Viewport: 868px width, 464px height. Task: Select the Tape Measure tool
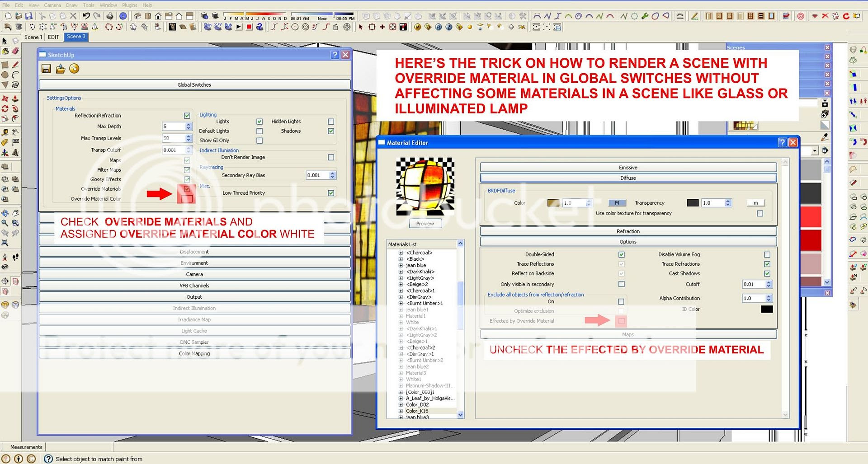[x=5, y=132]
